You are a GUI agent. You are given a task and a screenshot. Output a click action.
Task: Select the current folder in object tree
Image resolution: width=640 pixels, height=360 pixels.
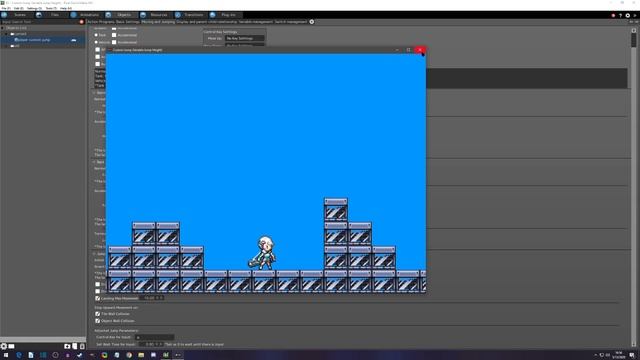tap(20, 34)
